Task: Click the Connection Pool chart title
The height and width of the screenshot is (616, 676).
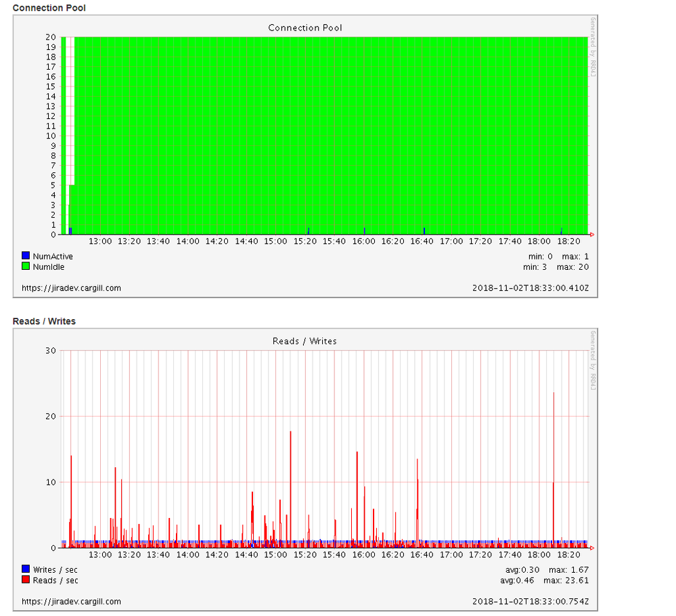Action: 305,28
